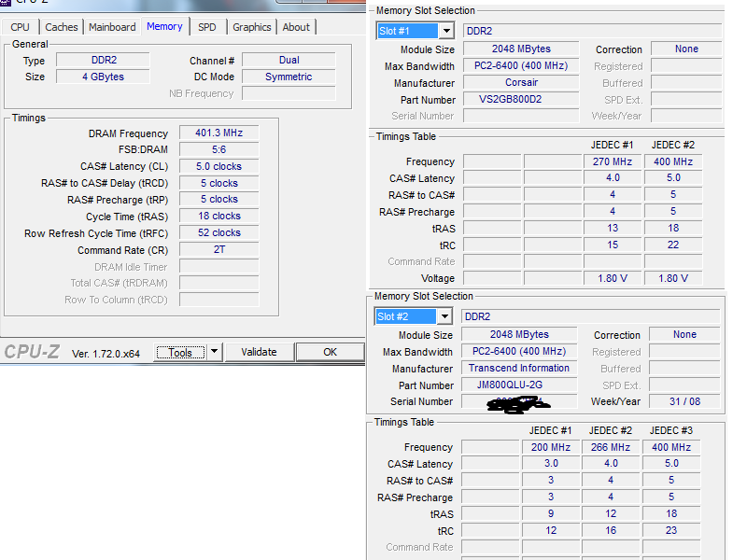Viewport: 747px width, 560px height.
Task: Go to the Mainboard tab
Action: point(112,27)
